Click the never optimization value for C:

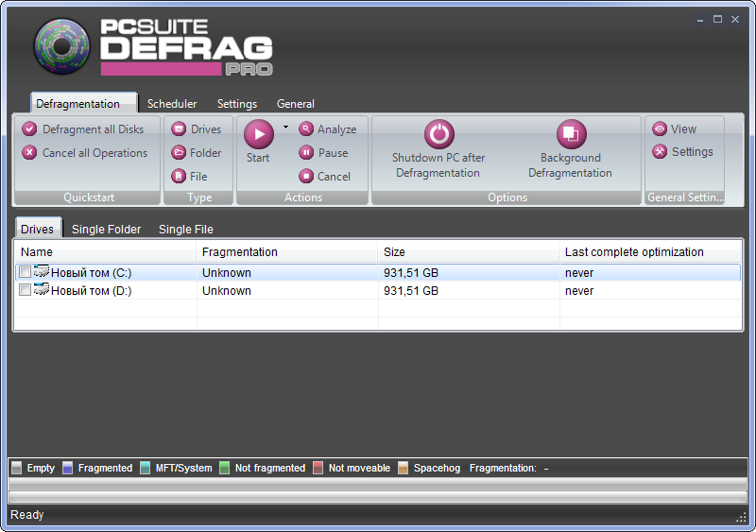(579, 273)
